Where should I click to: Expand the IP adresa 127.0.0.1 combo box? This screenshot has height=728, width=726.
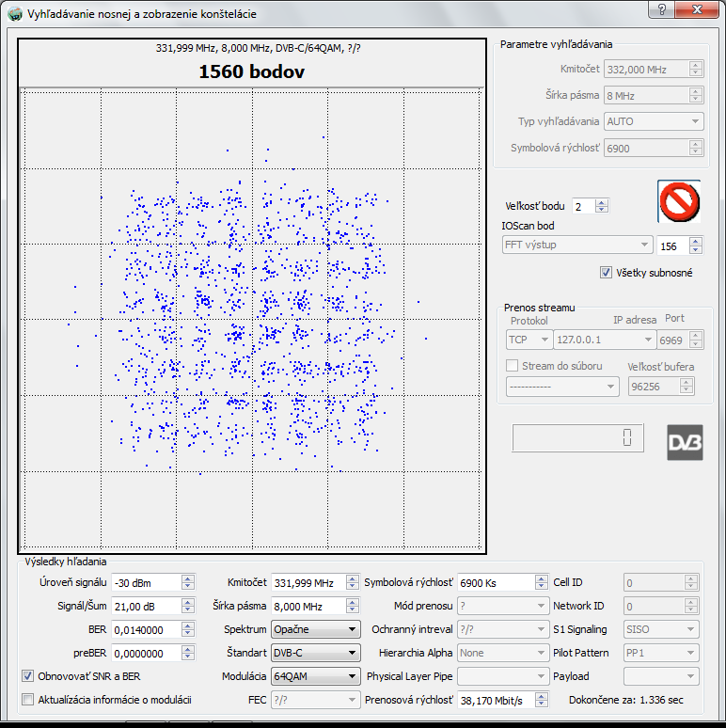pos(605,340)
